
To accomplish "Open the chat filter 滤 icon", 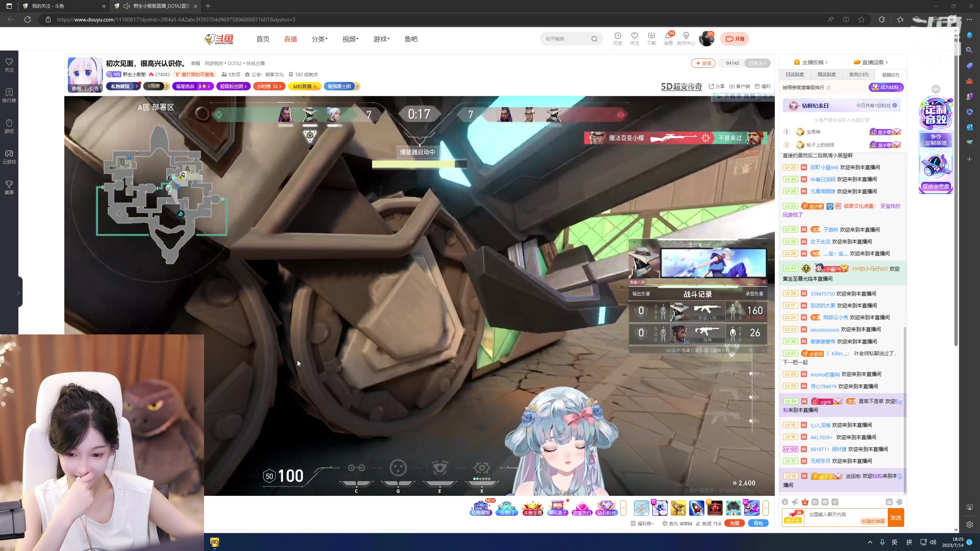I will point(890,502).
